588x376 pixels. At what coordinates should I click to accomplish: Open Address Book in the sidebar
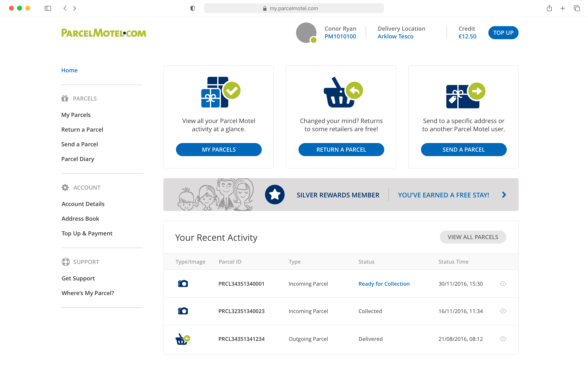[x=80, y=219]
